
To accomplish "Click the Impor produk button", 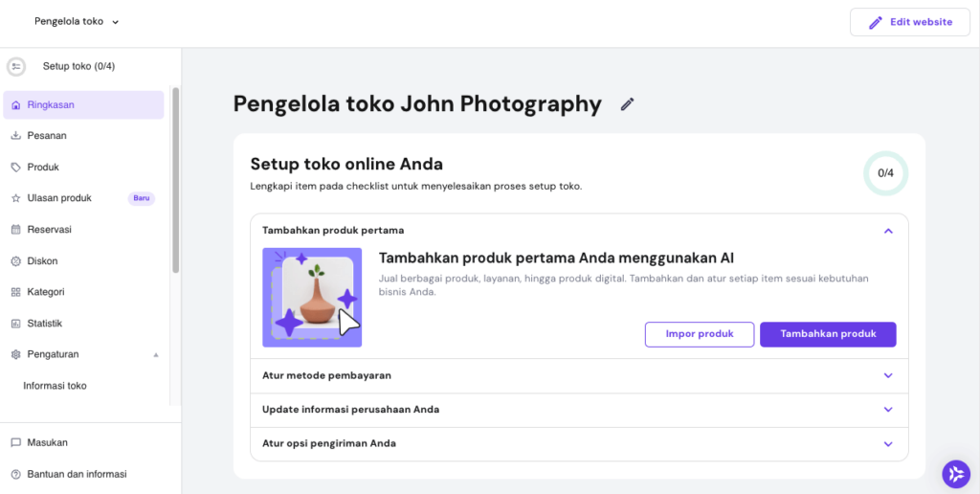I will (700, 334).
